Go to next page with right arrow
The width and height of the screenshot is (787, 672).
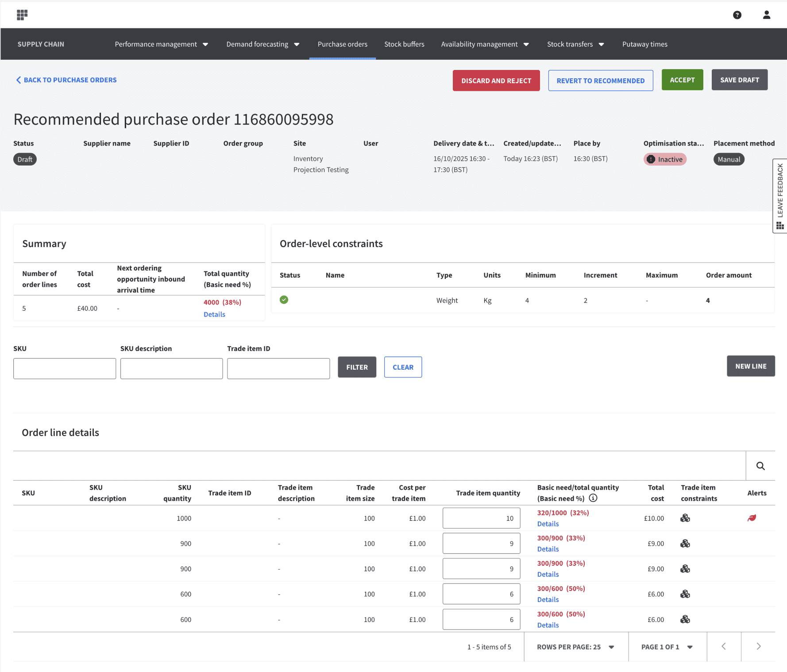tap(758, 646)
